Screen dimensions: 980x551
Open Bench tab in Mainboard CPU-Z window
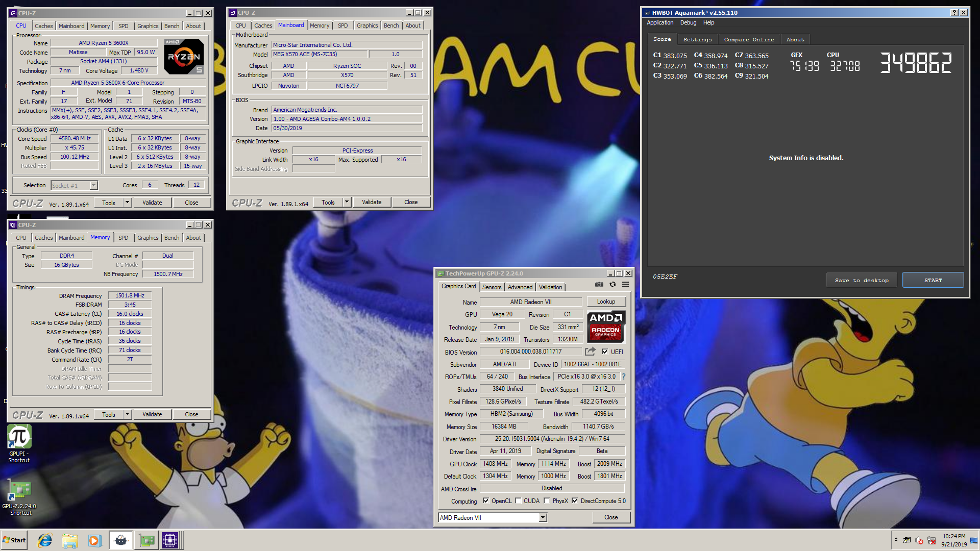pyautogui.click(x=391, y=26)
